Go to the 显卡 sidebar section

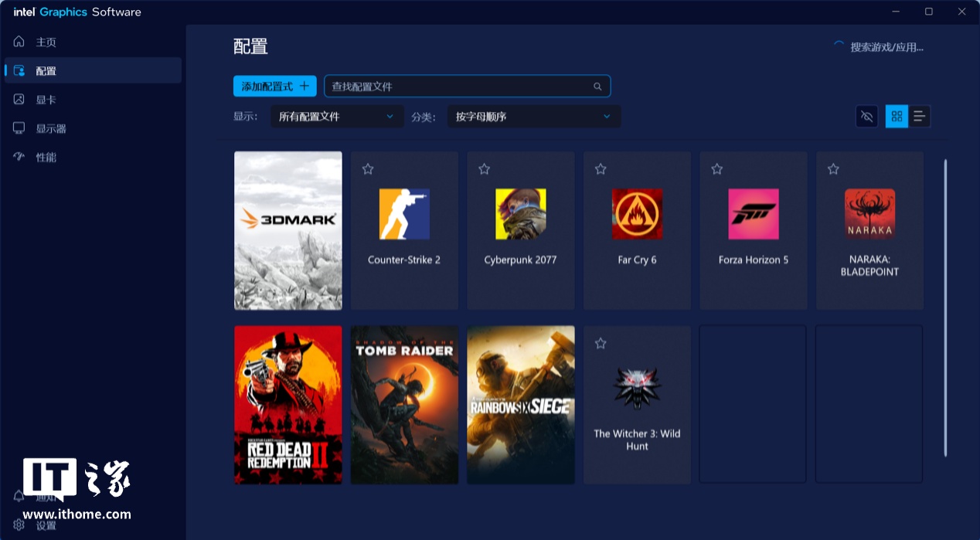(46, 100)
